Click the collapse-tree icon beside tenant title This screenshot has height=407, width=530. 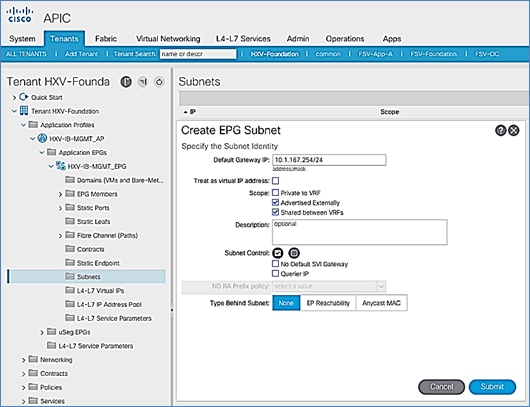click(x=143, y=81)
